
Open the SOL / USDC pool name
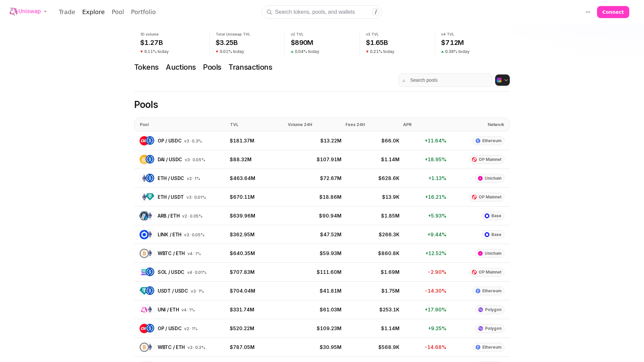pos(171,272)
